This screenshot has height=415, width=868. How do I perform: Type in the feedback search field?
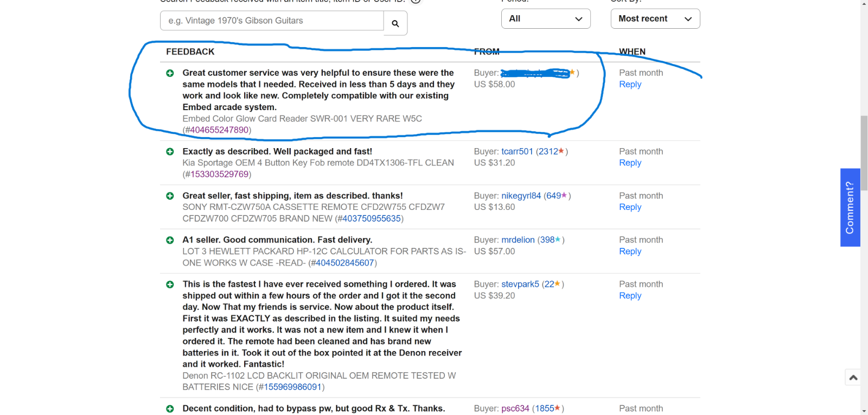[x=272, y=21]
